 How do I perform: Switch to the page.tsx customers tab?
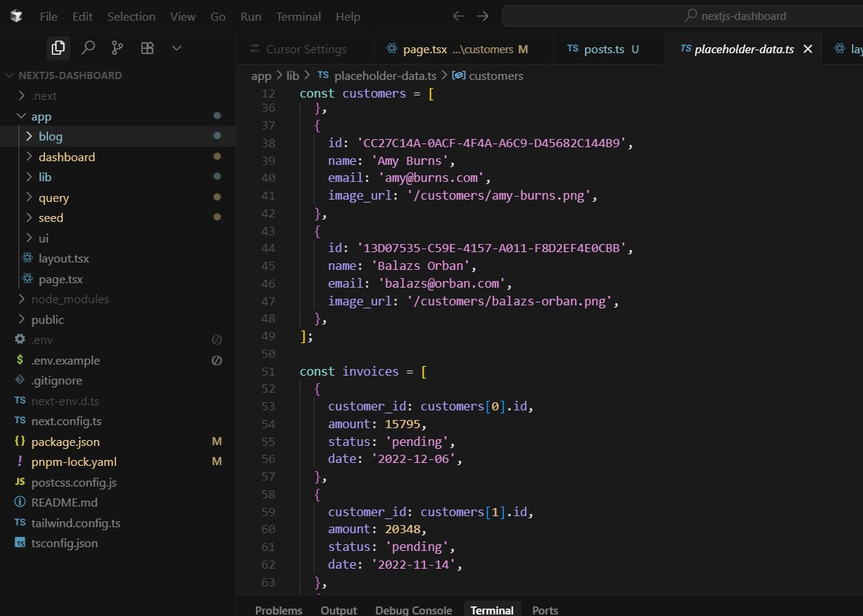(464, 49)
